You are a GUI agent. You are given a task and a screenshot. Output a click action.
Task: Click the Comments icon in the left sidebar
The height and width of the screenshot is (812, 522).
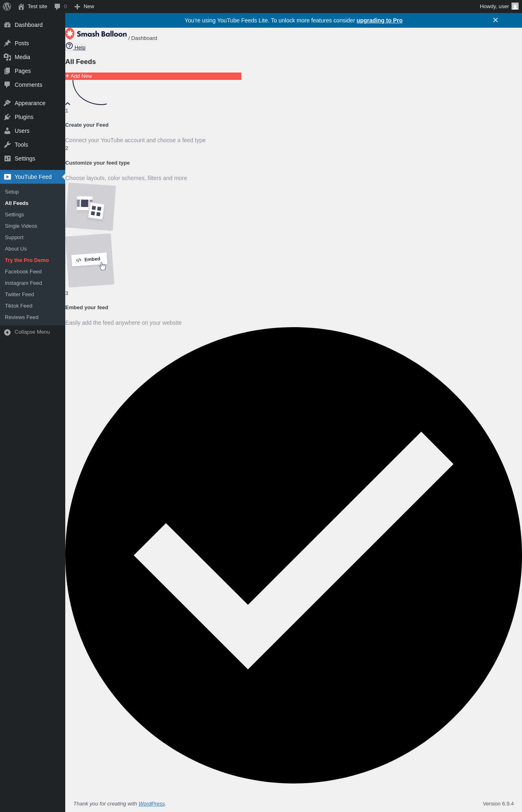7,85
